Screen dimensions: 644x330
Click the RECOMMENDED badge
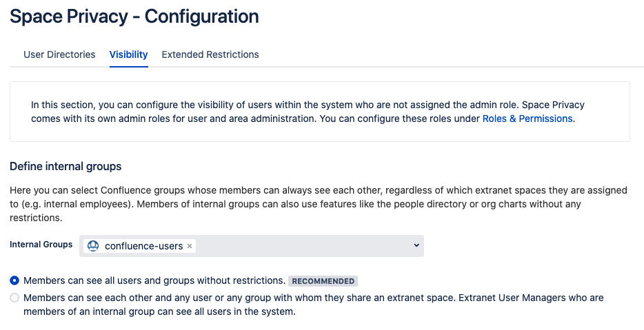323,281
